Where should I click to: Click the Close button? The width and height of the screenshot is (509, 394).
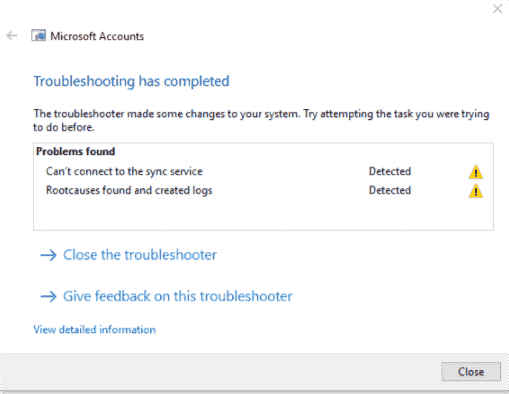(471, 372)
